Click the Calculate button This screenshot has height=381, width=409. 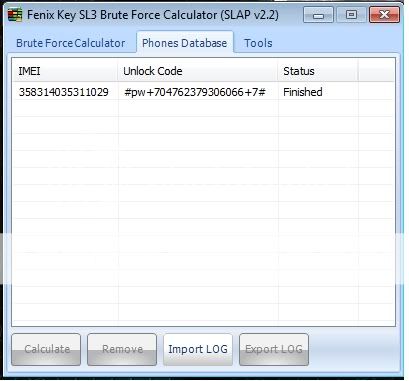pos(46,349)
